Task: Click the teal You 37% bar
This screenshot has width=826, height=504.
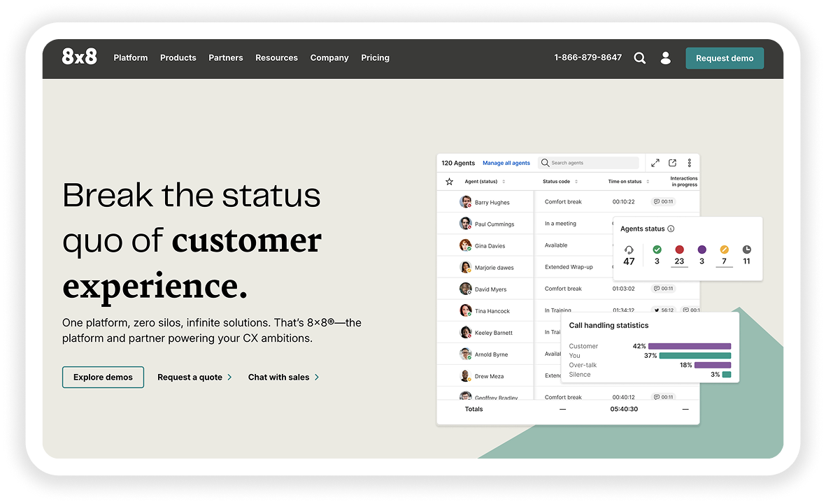Action: (x=695, y=356)
